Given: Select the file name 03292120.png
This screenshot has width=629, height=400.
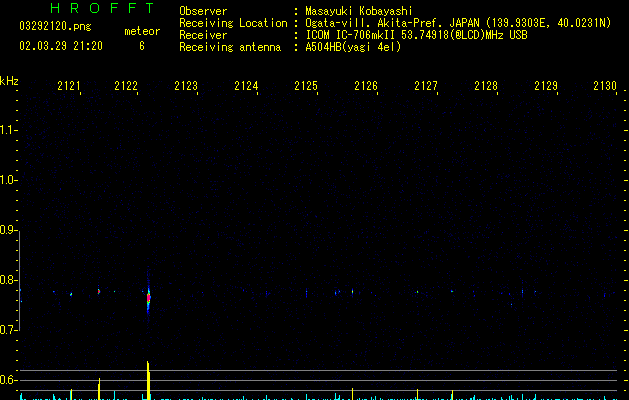Looking at the screenshot, I should (55, 26).
